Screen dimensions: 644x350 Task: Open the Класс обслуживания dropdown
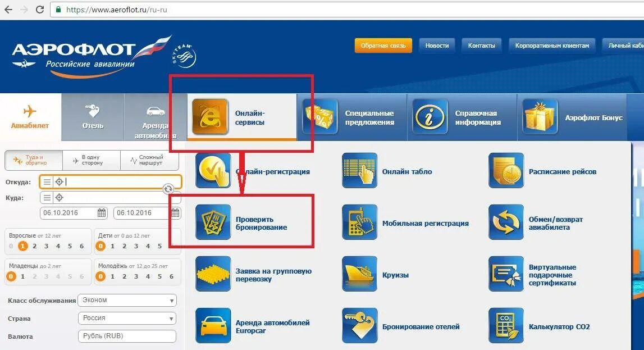pyautogui.click(x=127, y=300)
